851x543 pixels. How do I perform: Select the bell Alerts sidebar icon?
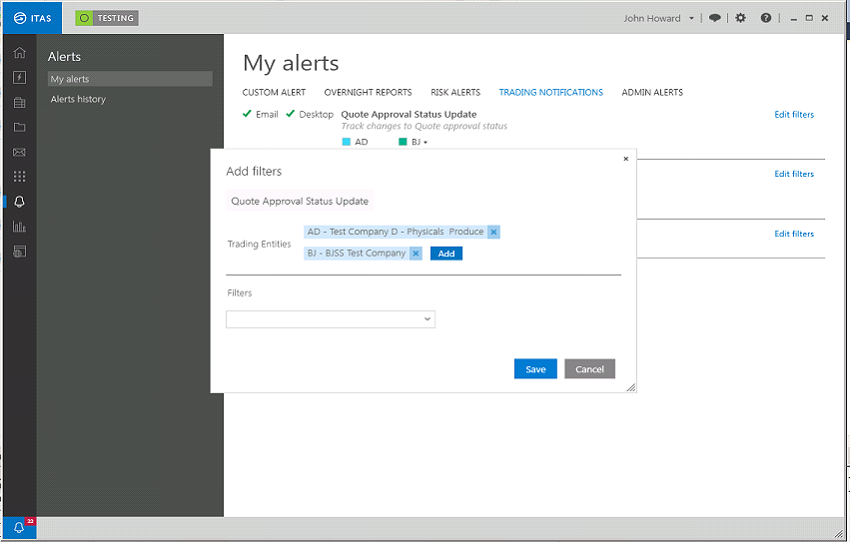[x=20, y=202]
